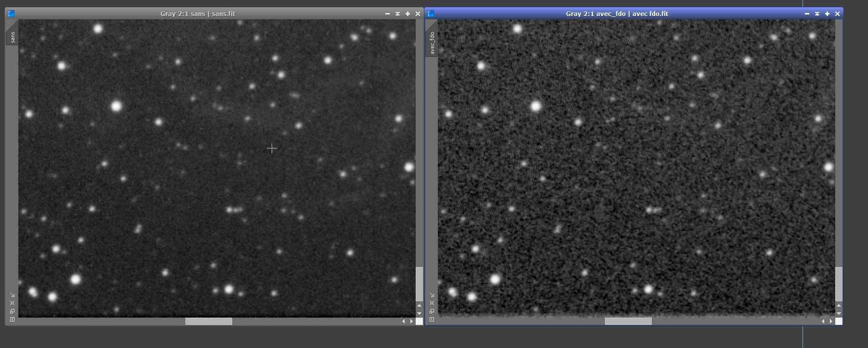Click the scroll right arrow in sans window

coord(411,321)
